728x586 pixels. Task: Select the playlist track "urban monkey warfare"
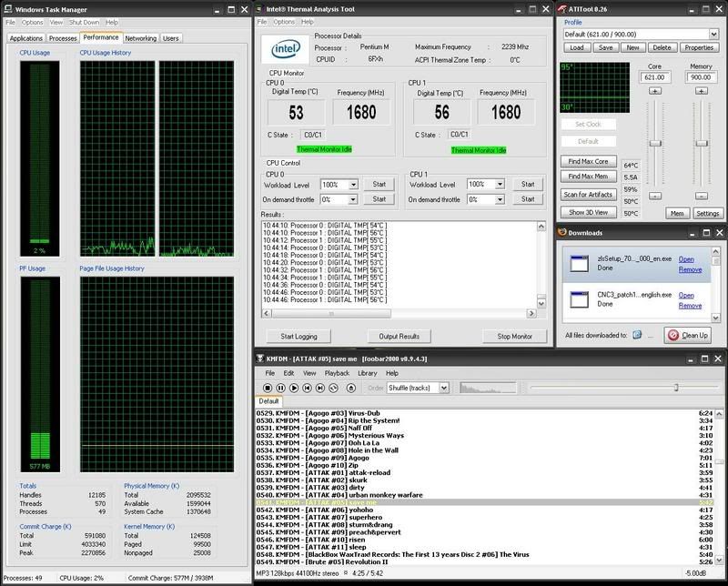point(484,495)
